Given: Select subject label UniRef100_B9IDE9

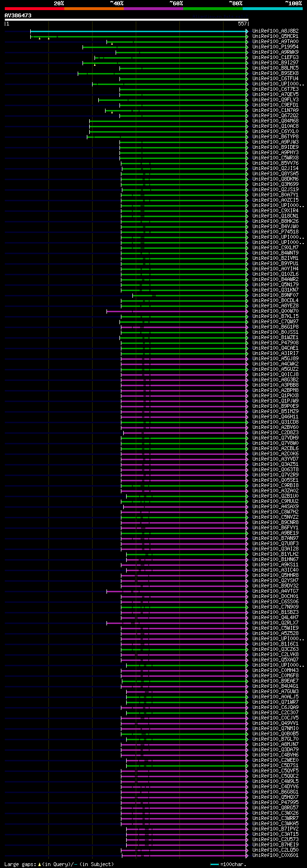Looking at the screenshot, I should tap(275, 147).
